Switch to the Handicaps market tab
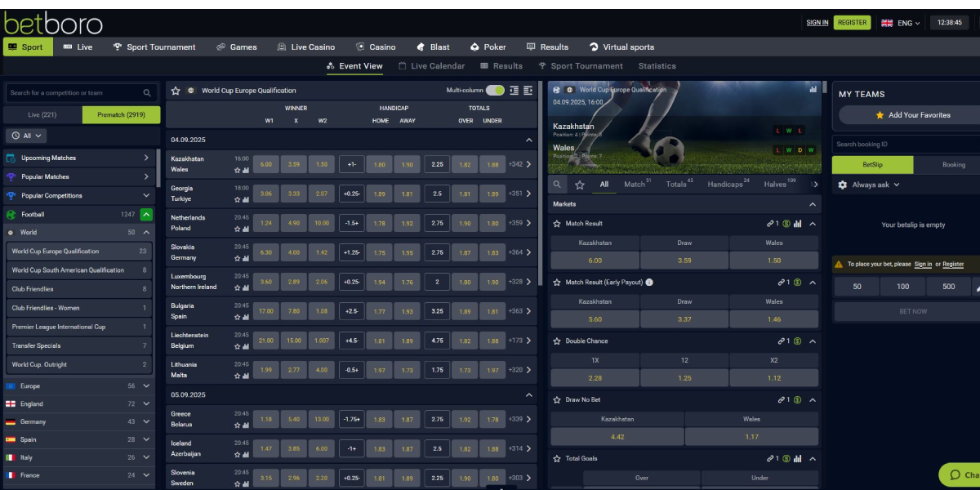Screen dimensions: 980x490 [x=724, y=185]
